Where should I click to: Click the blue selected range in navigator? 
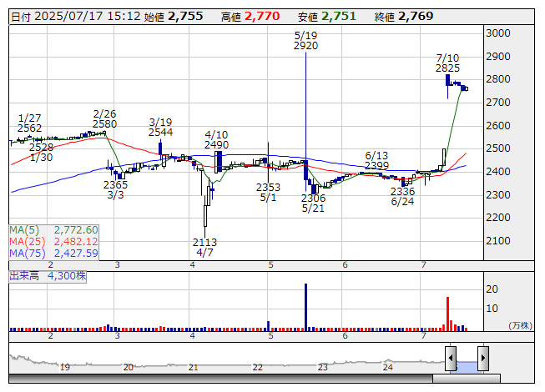click(x=467, y=367)
